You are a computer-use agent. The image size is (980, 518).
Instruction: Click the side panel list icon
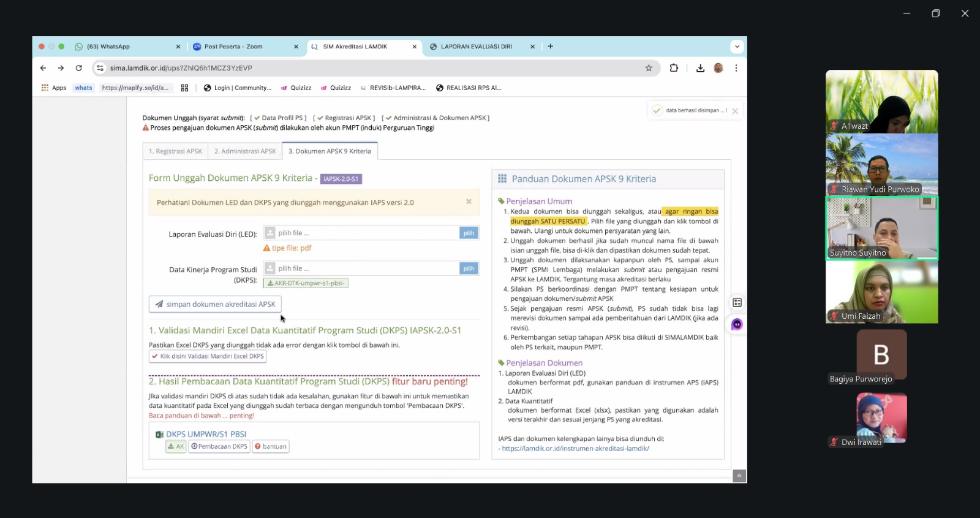coord(737,302)
